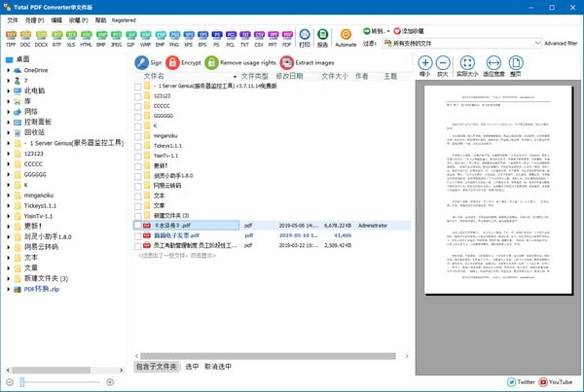584x392 pixels.
Task: Convert to CSV format icon
Action: (x=259, y=35)
